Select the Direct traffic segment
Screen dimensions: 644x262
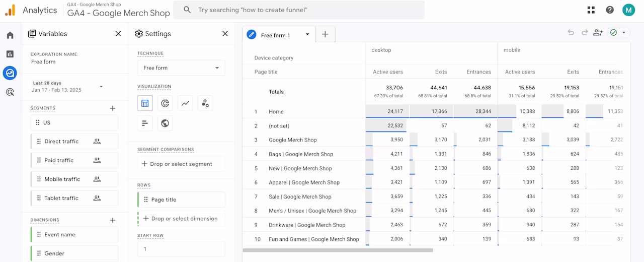(x=74, y=142)
